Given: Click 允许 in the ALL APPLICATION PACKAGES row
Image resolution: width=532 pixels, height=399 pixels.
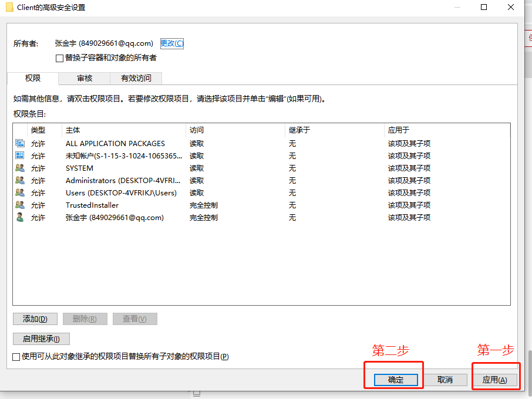Looking at the screenshot, I should pyautogui.click(x=38, y=143).
